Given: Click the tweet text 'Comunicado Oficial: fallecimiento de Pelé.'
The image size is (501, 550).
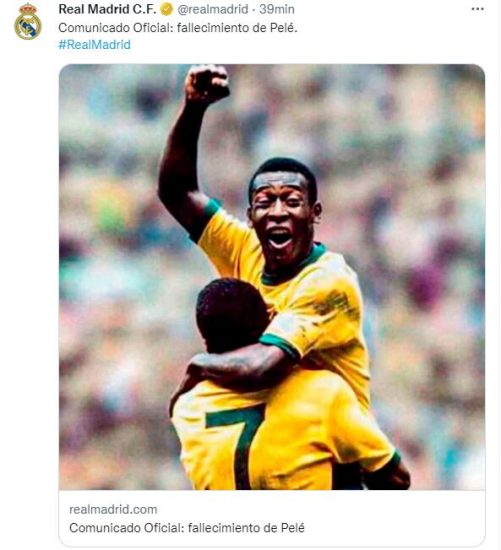Looking at the screenshot, I should tap(178, 28).
